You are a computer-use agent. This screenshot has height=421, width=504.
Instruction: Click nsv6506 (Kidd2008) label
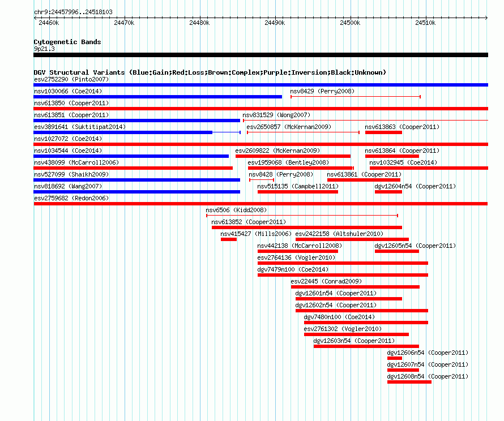[x=236, y=210]
